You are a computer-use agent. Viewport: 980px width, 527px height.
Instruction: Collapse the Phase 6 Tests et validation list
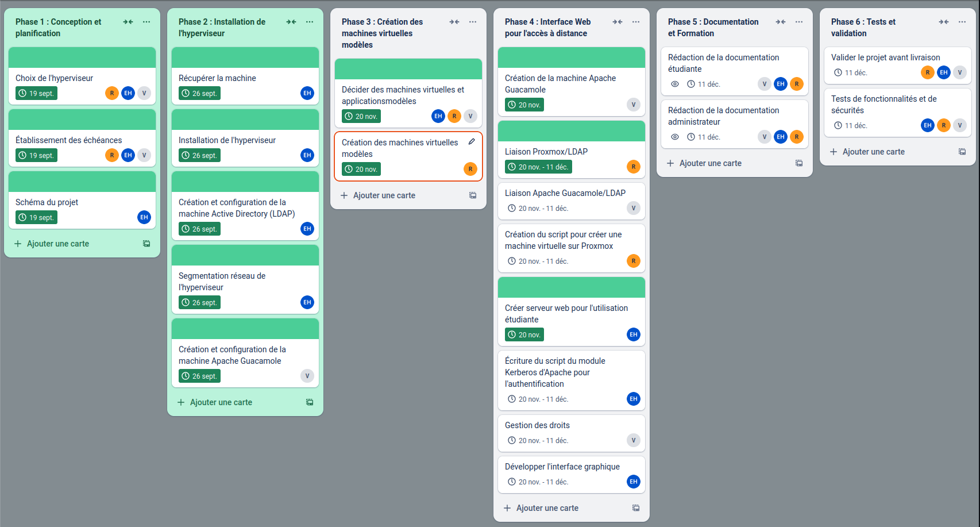click(x=944, y=22)
